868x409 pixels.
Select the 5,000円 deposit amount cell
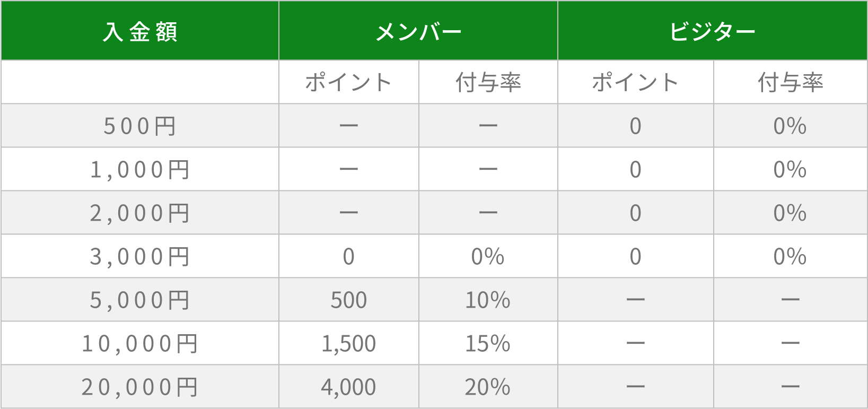coord(140,300)
